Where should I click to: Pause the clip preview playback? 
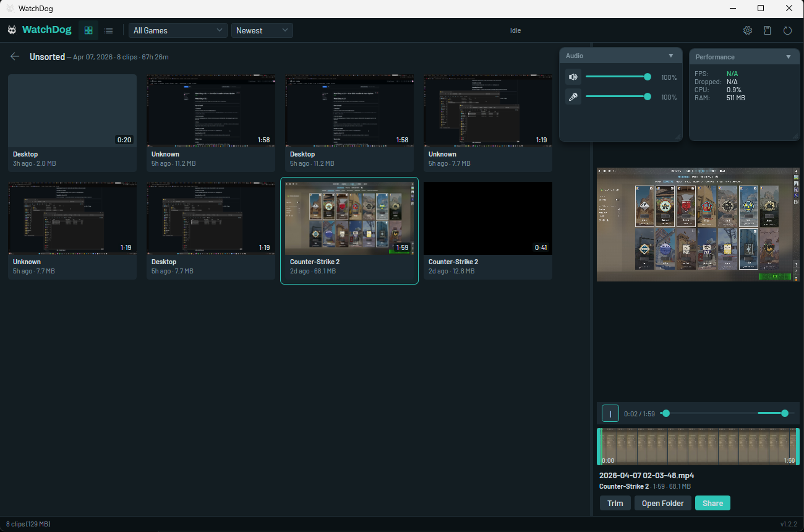click(610, 413)
